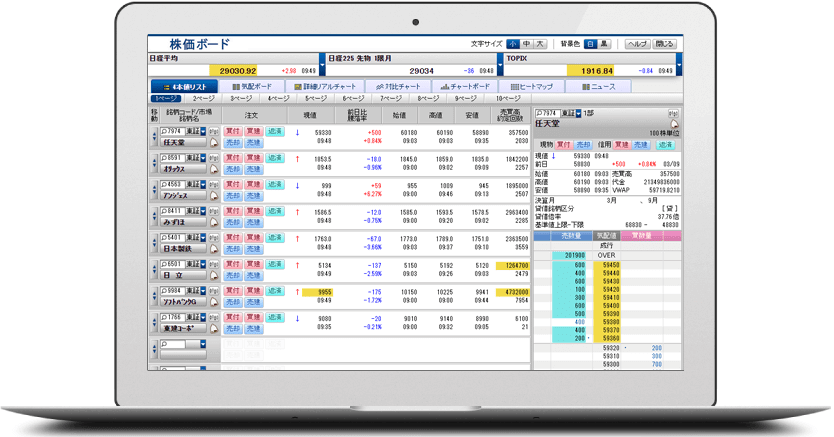Open market dropdown in 任天堂 detail panel
Viewport: 834px width, 437px height.
tap(578, 114)
